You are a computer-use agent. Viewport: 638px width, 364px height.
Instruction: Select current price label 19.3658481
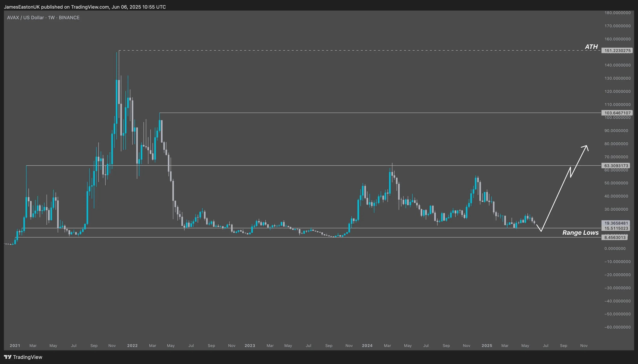(x=616, y=223)
